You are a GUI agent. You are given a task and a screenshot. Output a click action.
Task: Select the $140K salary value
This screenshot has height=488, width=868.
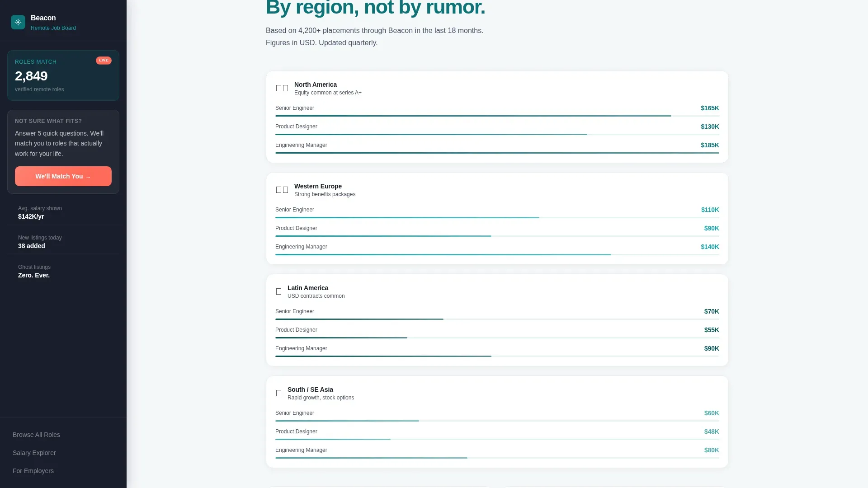[710, 247]
